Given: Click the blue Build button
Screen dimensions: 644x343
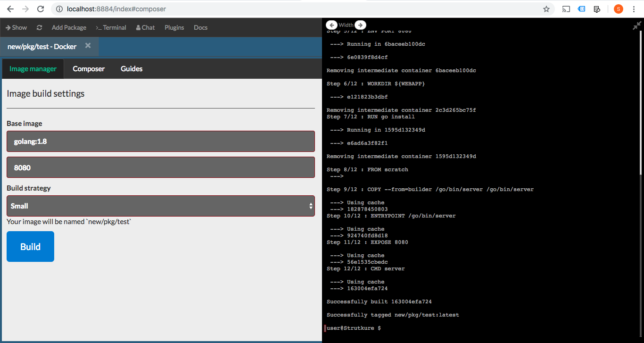Looking at the screenshot, I should tap(30, 246).
